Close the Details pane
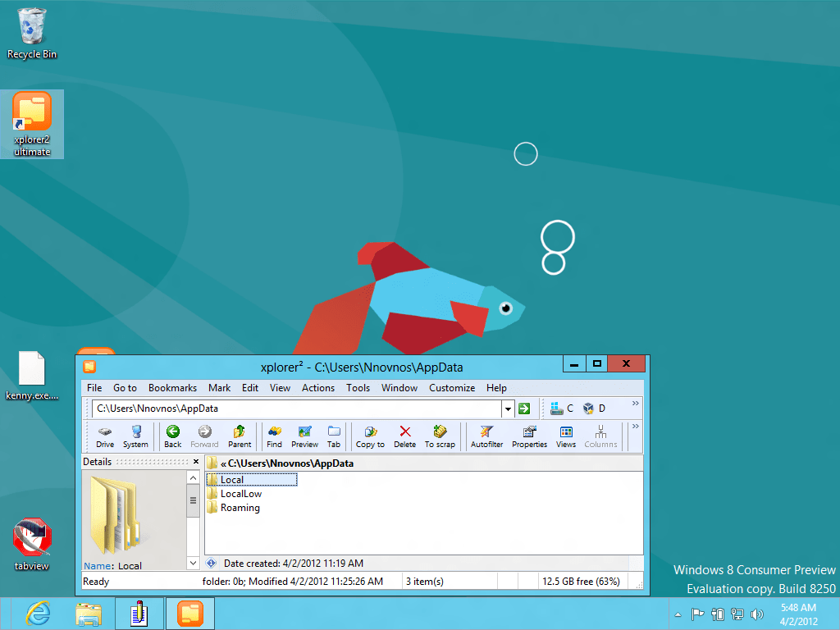This screenshot has height=630, width=840. (x=196, y=461)
